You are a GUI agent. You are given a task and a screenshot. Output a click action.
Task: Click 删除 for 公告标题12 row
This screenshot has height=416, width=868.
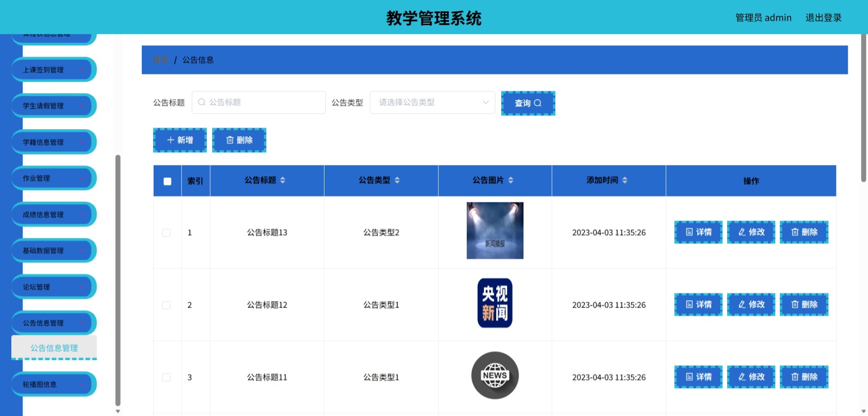click(x=804, y=305)
